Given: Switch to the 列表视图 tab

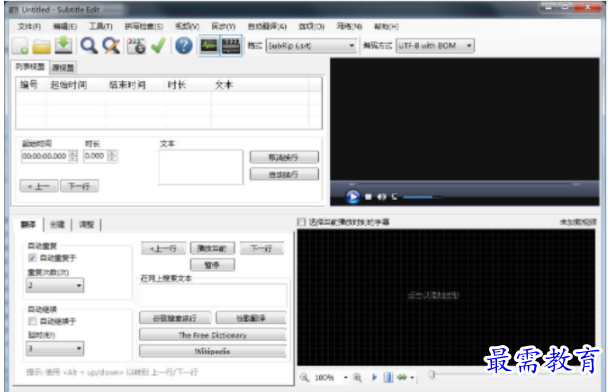Looking at the screenshot, I should (x=30, y=67).
